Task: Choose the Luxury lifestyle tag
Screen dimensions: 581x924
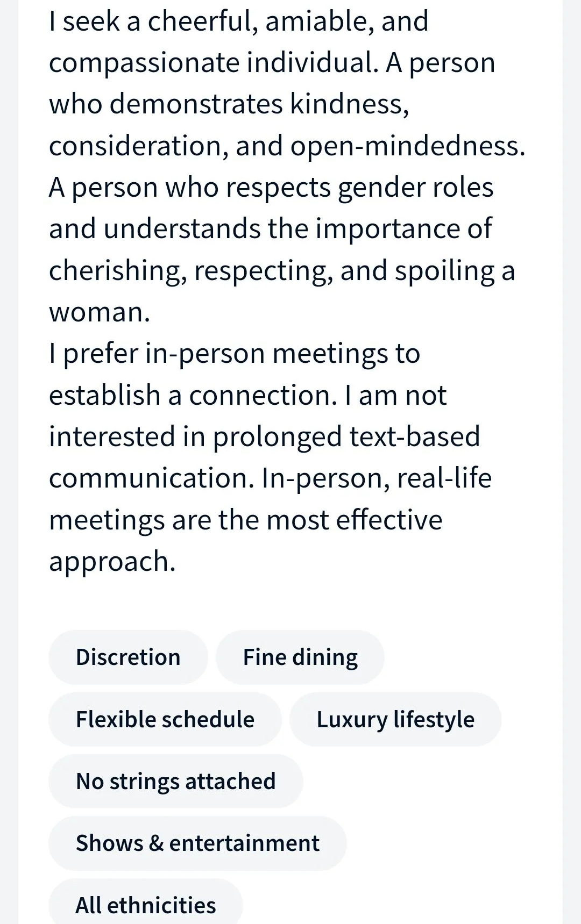Action: pos(395,719)
